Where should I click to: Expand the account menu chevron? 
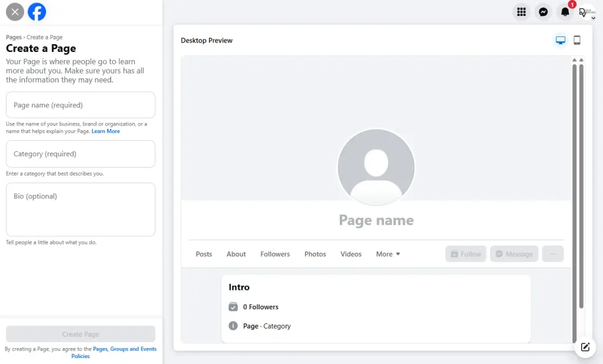tap(594, 17)
